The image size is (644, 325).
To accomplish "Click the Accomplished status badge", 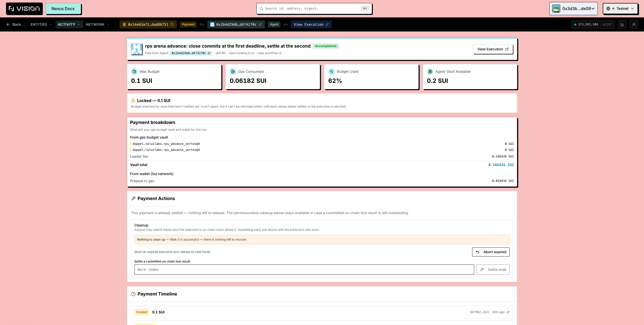I will [326, 46].
